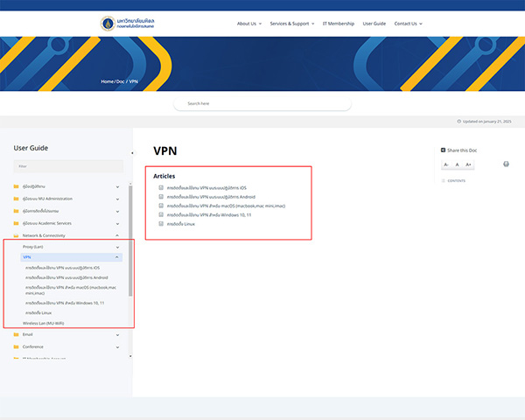Screen dimensions: 525x420
Task: Click folder icon next to MU Administration
Action: coord(16,199)
